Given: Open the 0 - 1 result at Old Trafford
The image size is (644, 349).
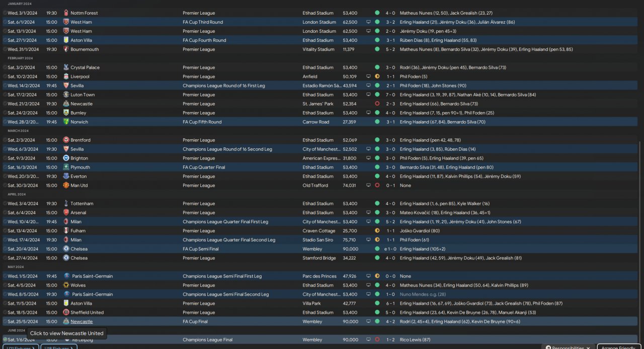Looking at the screenshot, I should (x=390, y=185).
